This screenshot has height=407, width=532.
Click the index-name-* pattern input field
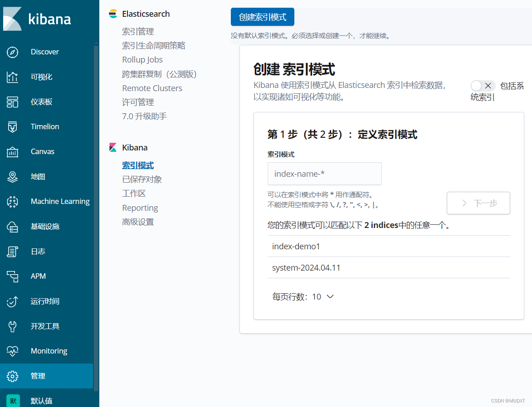(325, 174)
